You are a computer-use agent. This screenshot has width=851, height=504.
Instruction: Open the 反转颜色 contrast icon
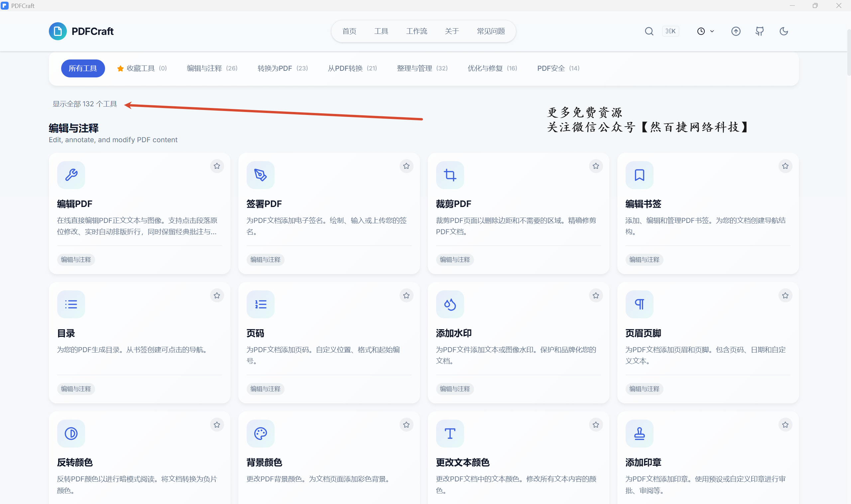click(71, 433)
